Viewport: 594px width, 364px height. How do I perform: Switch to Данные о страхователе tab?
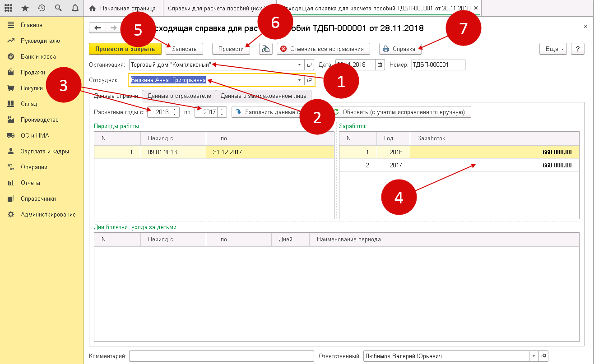(x=179, y=96)
